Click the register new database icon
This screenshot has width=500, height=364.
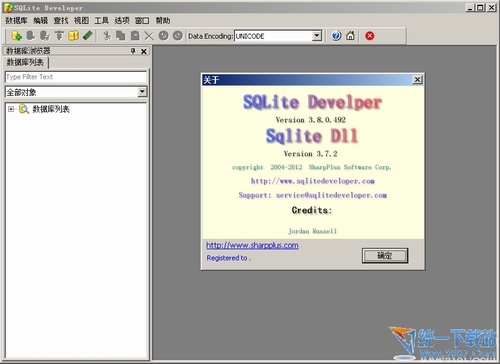(16, 36)
